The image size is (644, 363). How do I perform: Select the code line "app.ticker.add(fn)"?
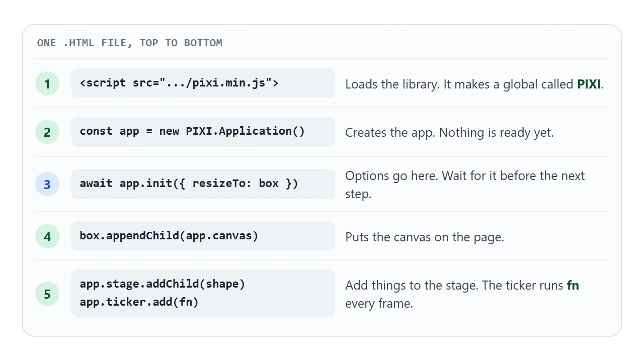[139, 302]
